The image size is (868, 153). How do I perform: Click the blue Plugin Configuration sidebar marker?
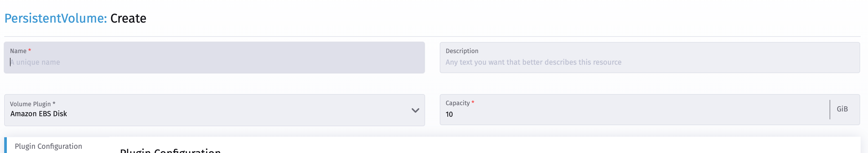point(6,146)
